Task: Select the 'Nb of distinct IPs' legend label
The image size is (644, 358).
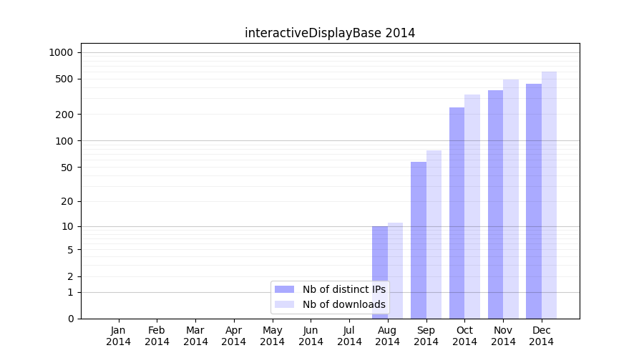Action: [343, 289]
